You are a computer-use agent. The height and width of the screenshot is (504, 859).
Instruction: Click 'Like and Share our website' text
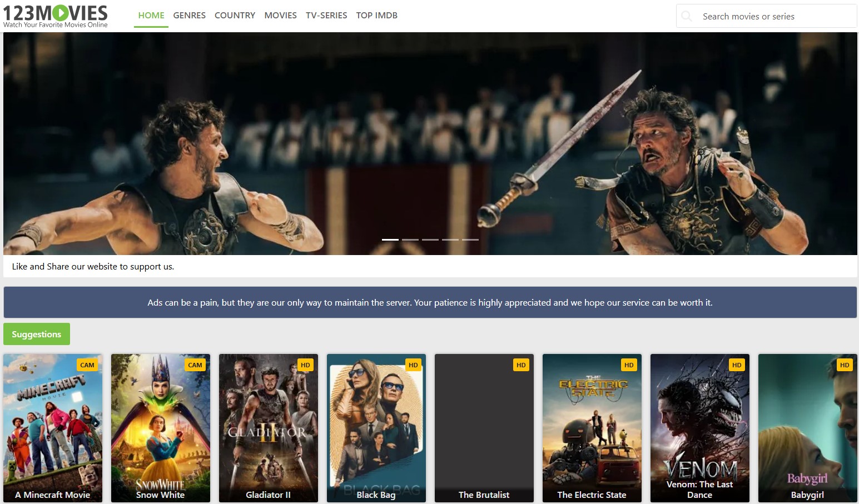point(93,266)
